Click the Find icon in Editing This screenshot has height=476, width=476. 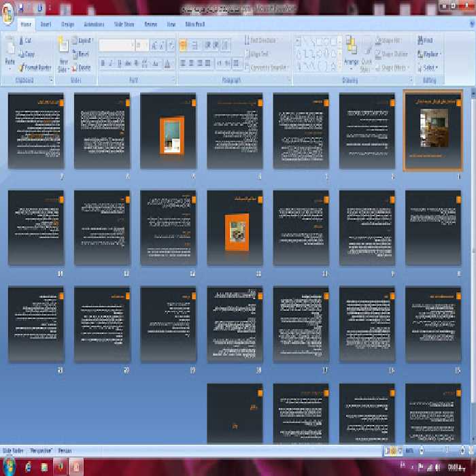point(427,41)
